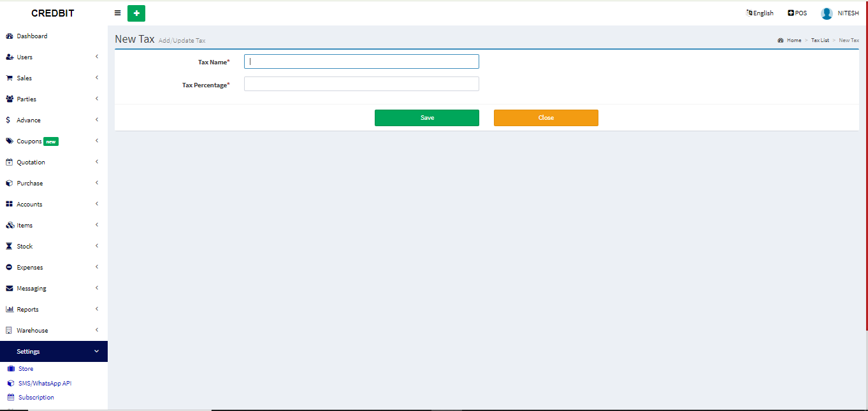Click the Parties group icon
Image resolution: width=868 pixels, height=411 pixels.
[10, 99]
